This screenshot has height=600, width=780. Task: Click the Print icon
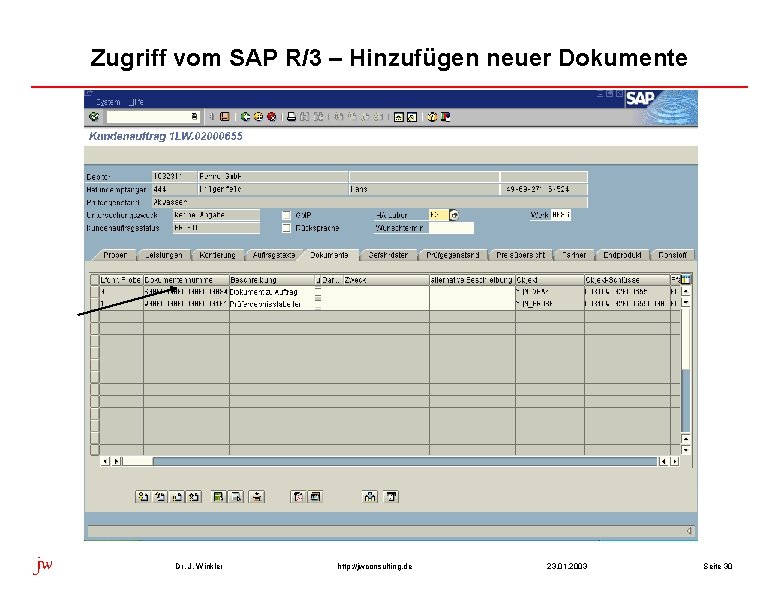click(x=292, y=117)
